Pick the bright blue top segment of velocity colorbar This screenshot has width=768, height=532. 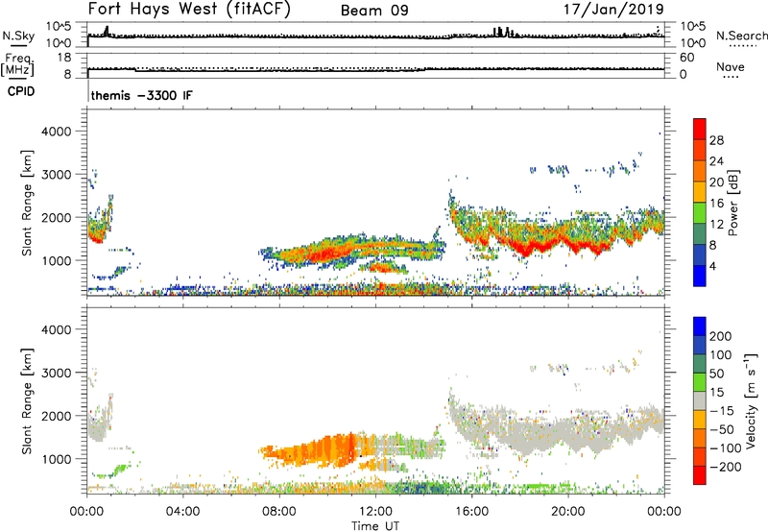tap(700, 326)
